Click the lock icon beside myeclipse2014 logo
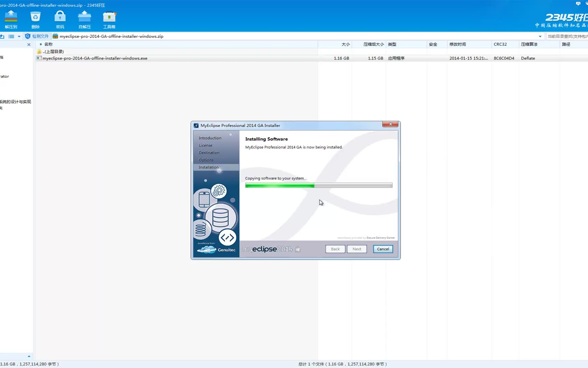This screenshot has width=588, height=368. tap(298, 249)
